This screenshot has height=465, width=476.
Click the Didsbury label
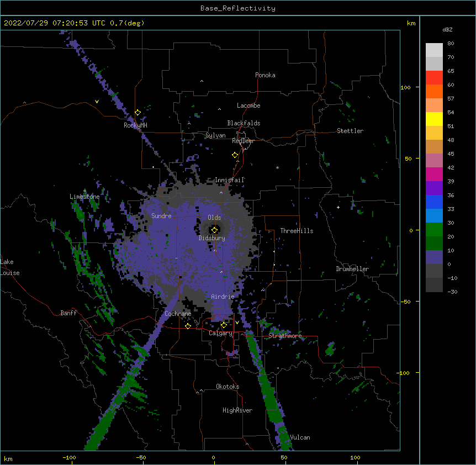(212, 238)
